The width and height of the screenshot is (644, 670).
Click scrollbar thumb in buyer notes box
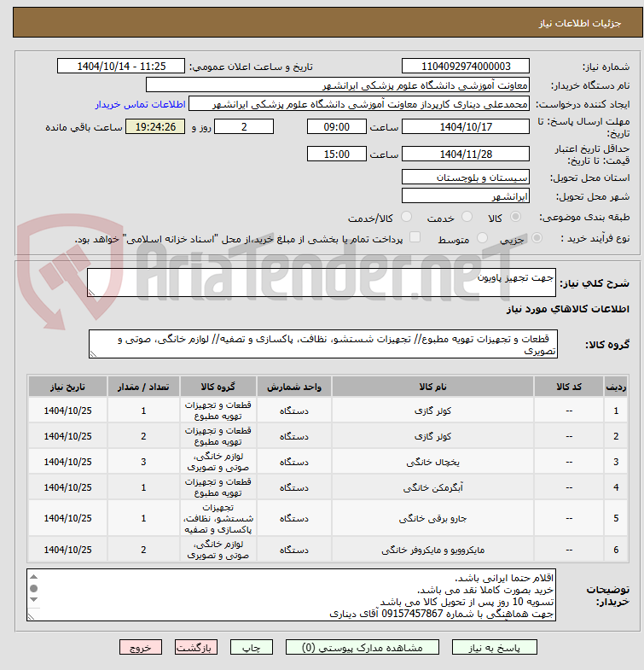tap(34, 588)
